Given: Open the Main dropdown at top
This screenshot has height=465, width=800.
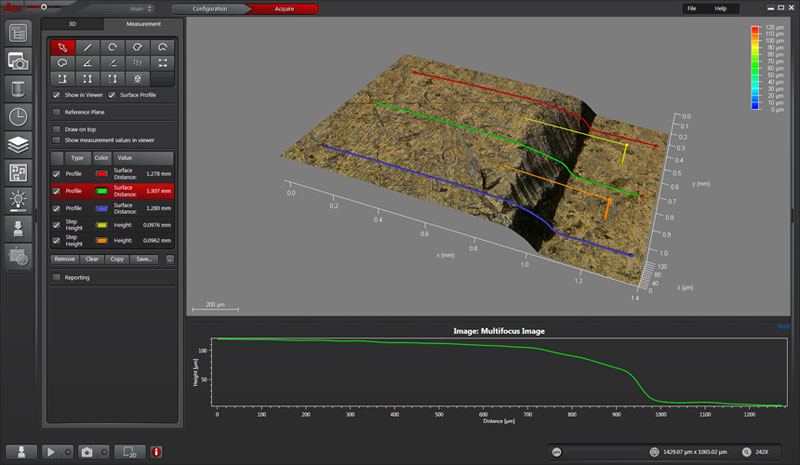Looking at the screenshot, I should click(143, 8).
